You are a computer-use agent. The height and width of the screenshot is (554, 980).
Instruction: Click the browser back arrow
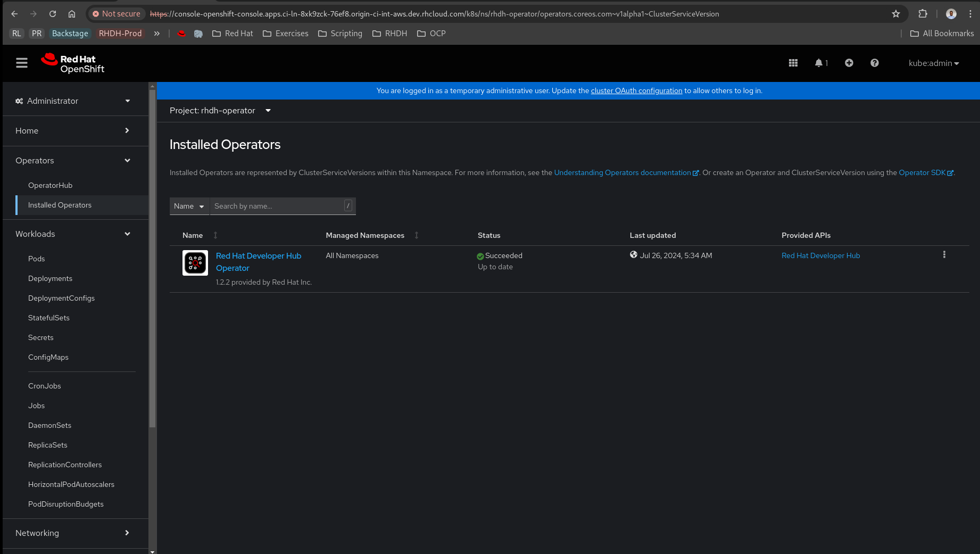(x=14, y=14)
